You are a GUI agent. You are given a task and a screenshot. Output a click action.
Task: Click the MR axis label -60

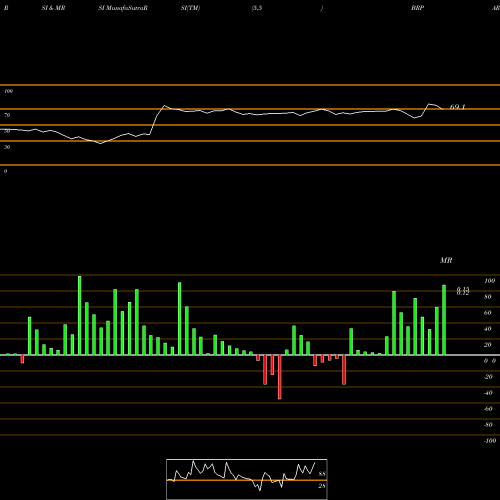[488, 409]
